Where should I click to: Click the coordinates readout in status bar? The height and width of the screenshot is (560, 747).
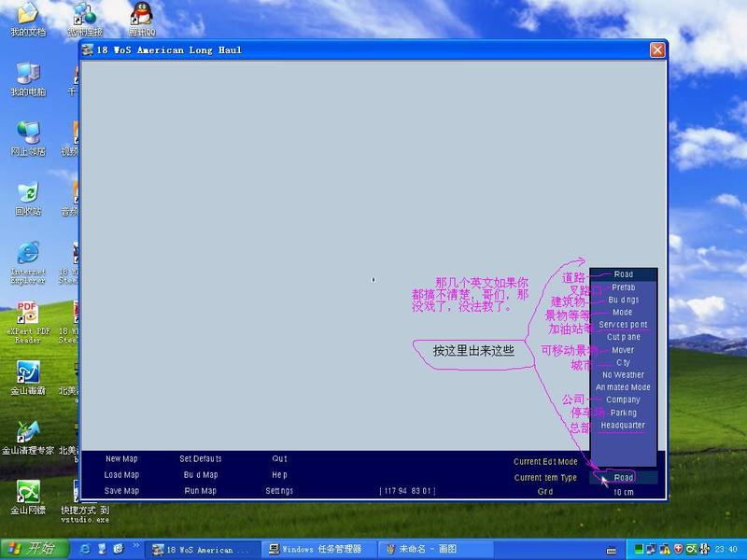408,491
